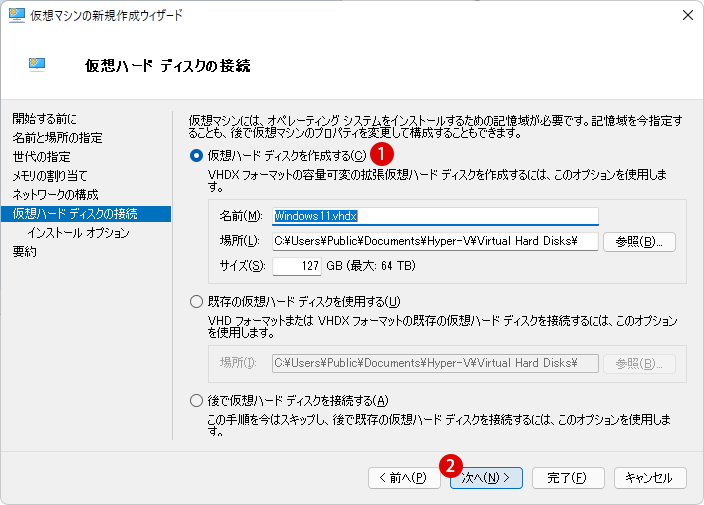This screenshot has width=704, height=505.
Task: Click the サイズ(S): label
Action: [x=242, y=266]
